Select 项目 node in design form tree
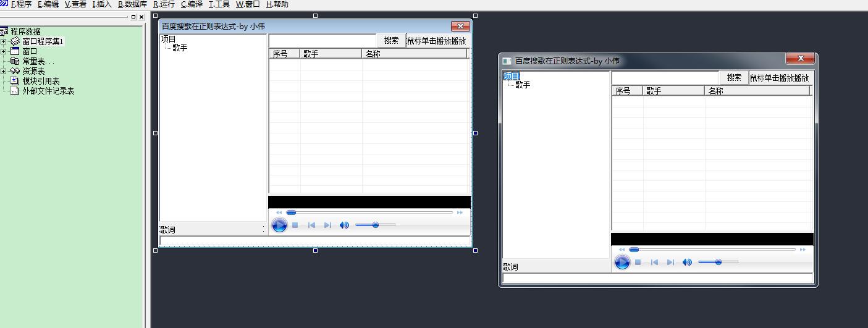This screenshot has height=328, width=868. click(x=168, y=39)
